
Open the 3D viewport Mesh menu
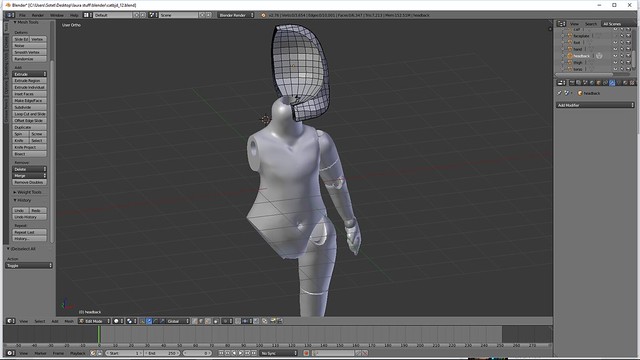point(69,321)
